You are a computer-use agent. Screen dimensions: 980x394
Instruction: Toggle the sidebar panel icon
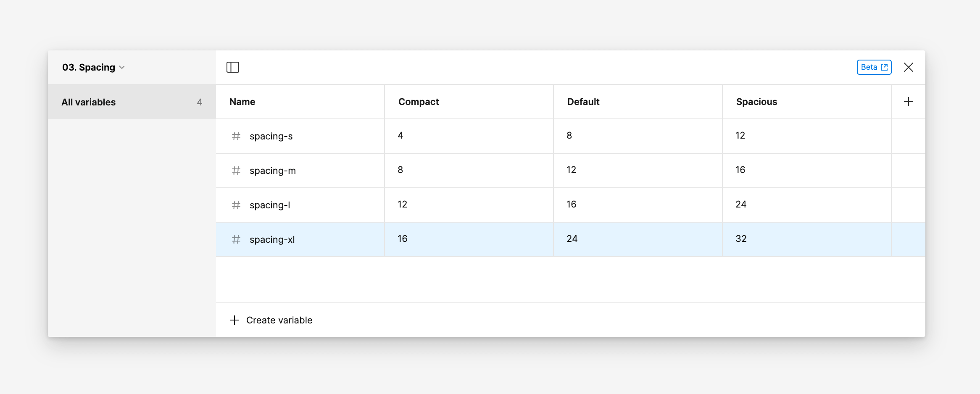[x=233, y=67]
